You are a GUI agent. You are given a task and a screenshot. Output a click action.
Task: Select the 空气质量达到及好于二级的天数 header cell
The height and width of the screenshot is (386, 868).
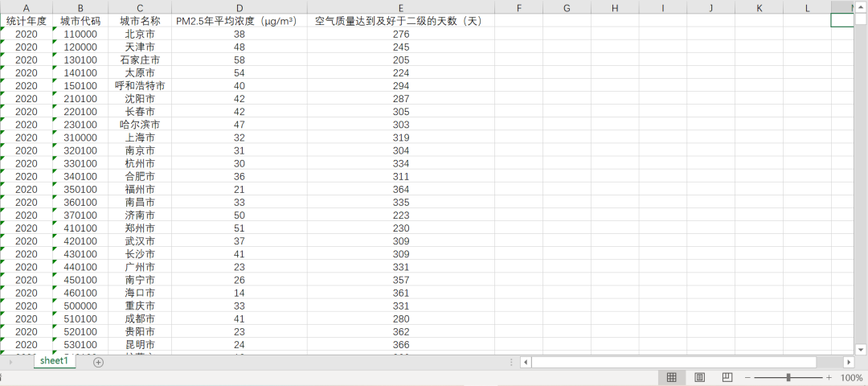tap(401, 21)
